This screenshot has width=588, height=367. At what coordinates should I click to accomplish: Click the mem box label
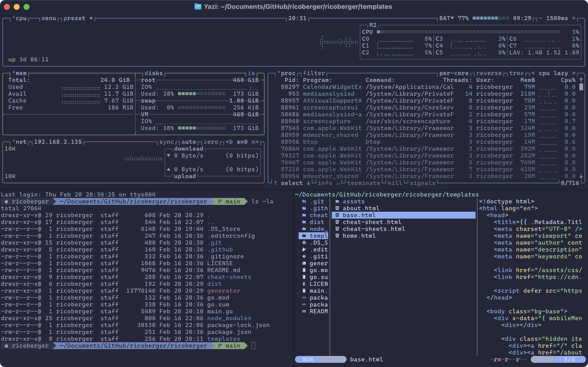(20, 73)
